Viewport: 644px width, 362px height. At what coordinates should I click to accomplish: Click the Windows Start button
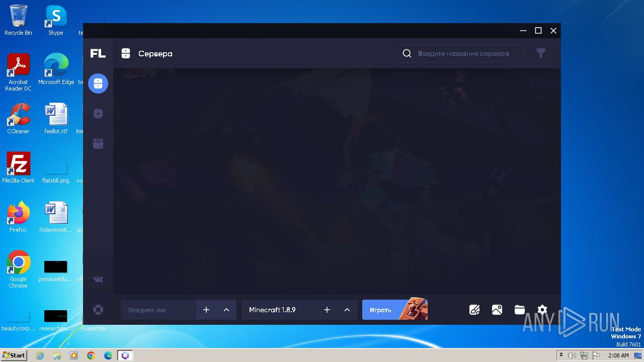click(14, 355)
